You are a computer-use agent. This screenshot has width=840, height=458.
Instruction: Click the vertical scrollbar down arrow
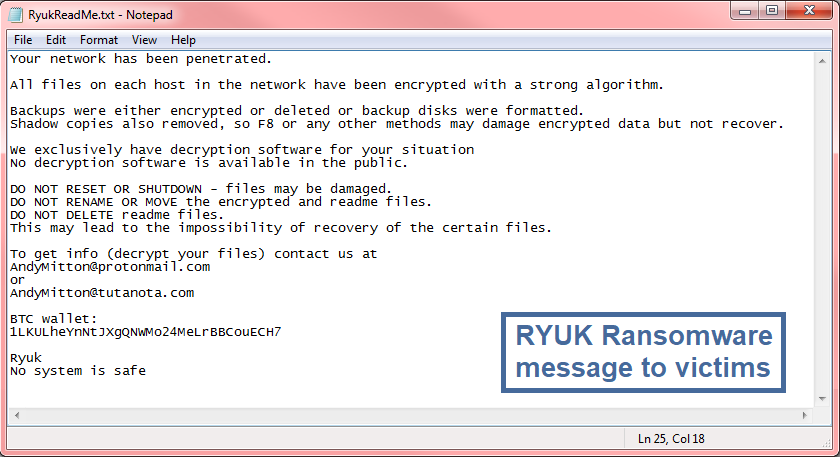point(822,399)
